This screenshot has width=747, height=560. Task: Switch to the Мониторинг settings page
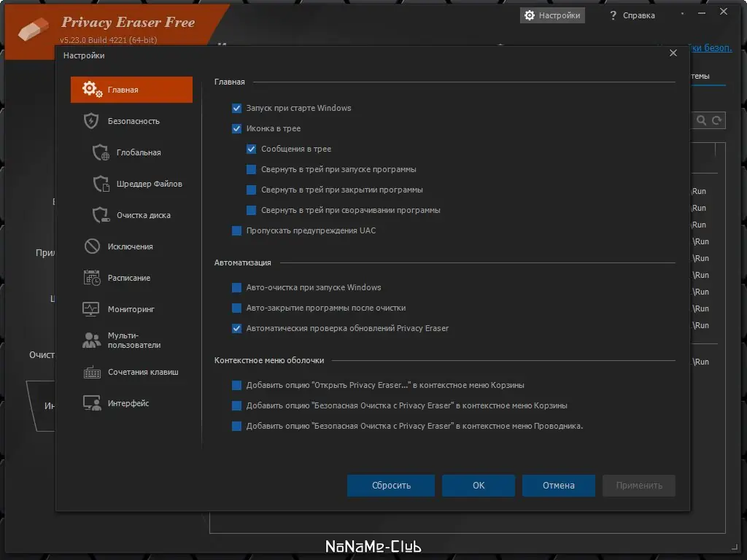tap(131, 309)
